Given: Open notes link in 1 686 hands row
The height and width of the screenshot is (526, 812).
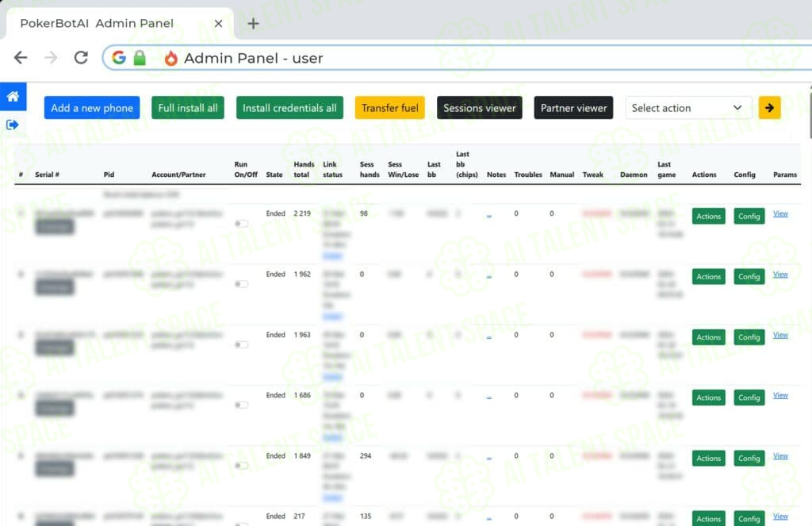Looking at the screenshot, I should 488,397.
